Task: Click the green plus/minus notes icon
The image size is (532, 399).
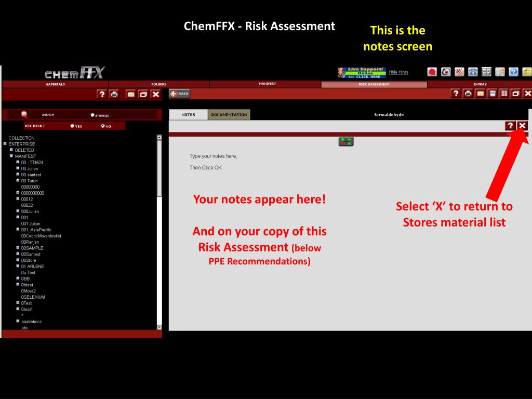Action: [346, 141]
